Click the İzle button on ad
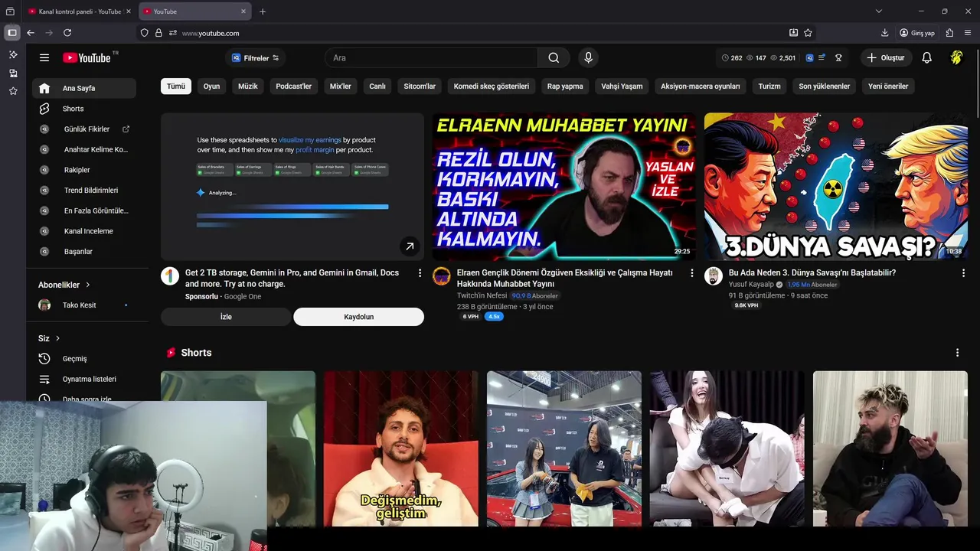This screenshot has height=551, width=980. [x=226, y=317]
